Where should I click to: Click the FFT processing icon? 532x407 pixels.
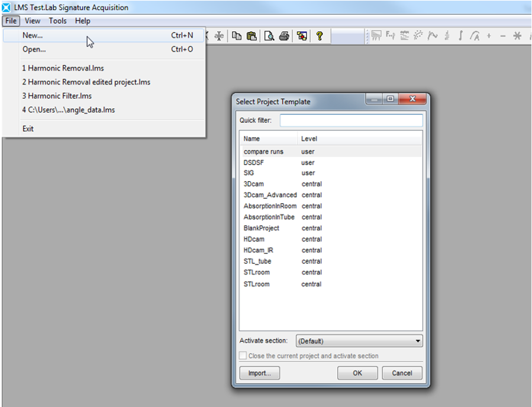376,36
